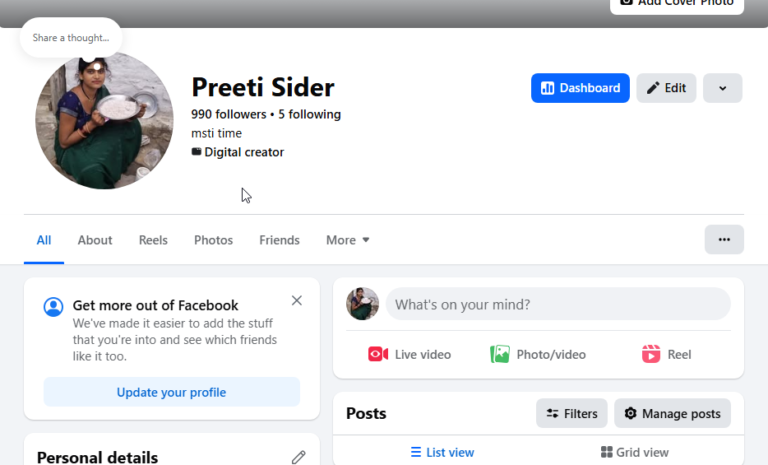Open the three-dots profile options menu

coord(724,240)
